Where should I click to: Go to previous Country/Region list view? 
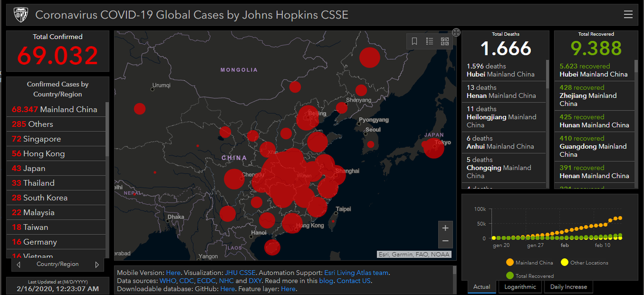click(19, 264)
